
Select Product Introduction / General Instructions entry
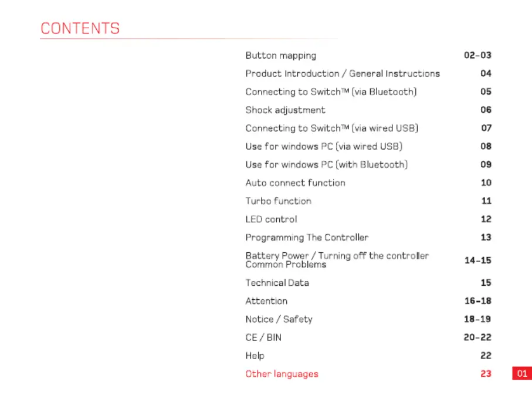point(343,73)
